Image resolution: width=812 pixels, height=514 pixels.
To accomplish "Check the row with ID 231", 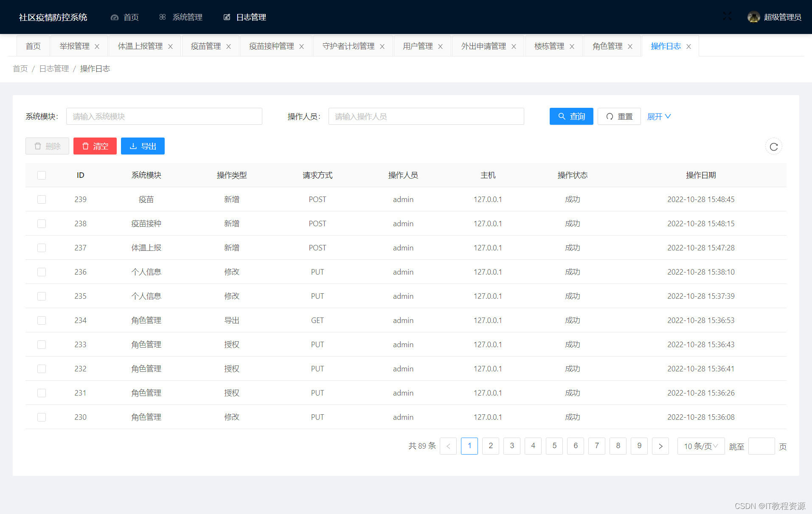I will (x=42, y=393).
